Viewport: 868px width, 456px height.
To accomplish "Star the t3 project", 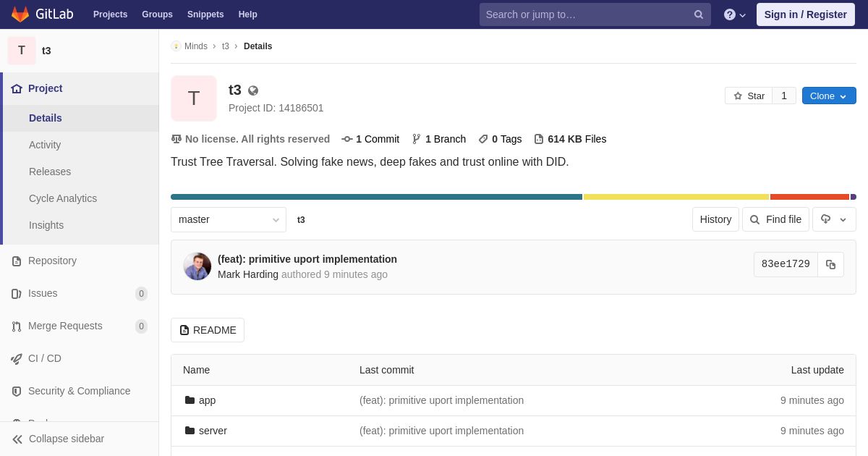I will click(749, 96).
